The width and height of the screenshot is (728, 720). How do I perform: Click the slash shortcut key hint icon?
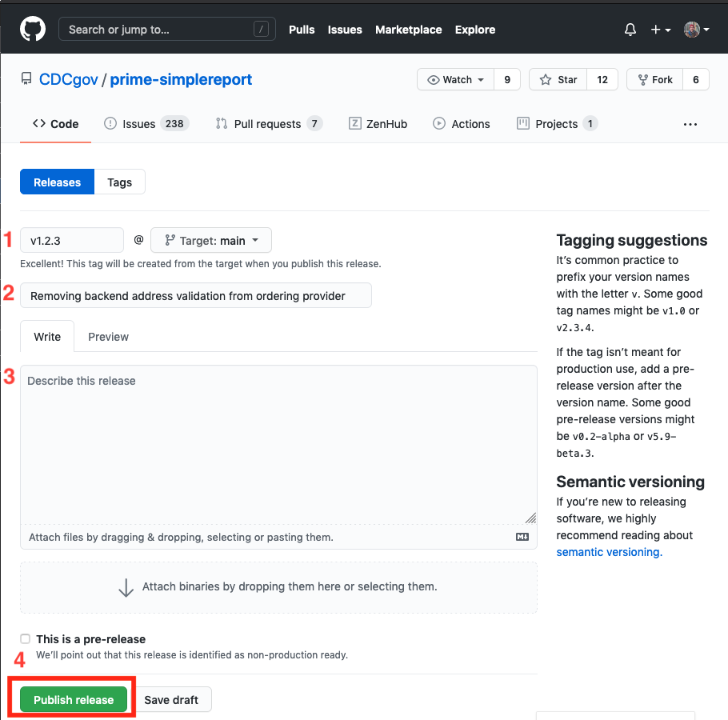point(261,30)
